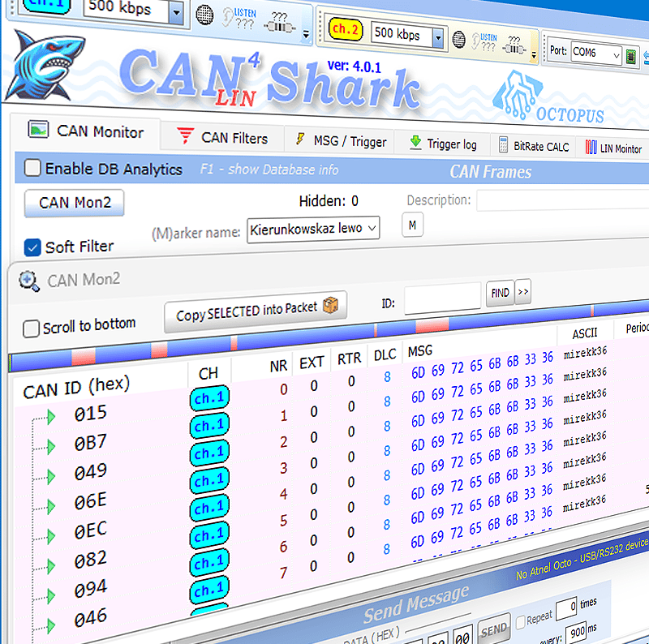649x644 pixels.
Task: Uncheck the Soft Filter checkbox
Action: tap(32, 247)
